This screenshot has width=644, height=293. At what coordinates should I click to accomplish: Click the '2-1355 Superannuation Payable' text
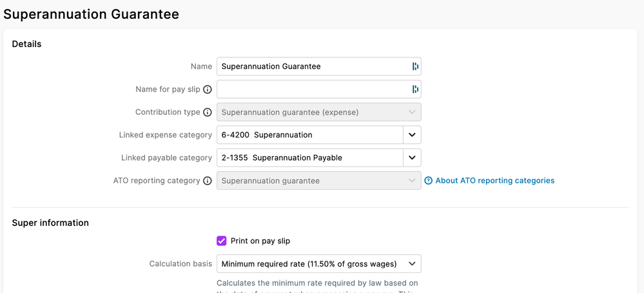click(282, 157)
